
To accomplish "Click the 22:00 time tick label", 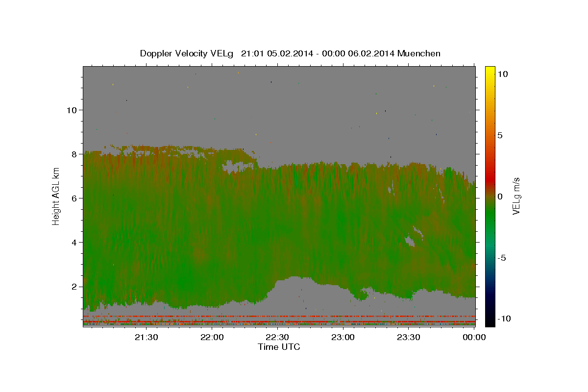I will point(212,337).
